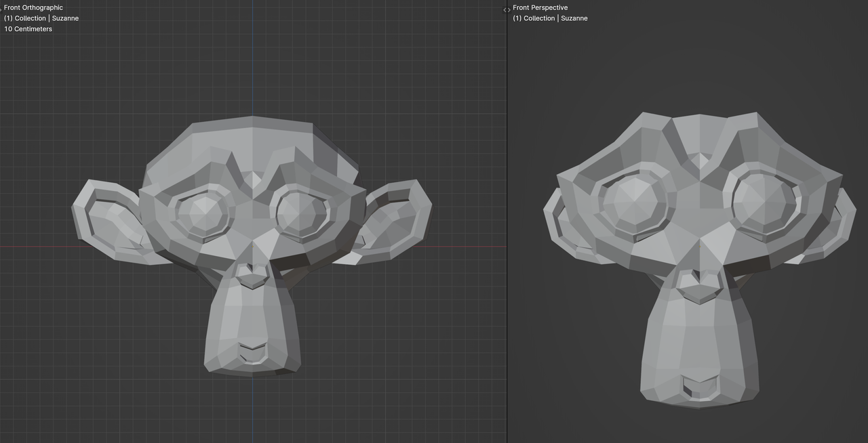Viewport: 868px width, 443px height.
Task: Click the Front Perspective viewport label
Action: [x=540, y=7]
